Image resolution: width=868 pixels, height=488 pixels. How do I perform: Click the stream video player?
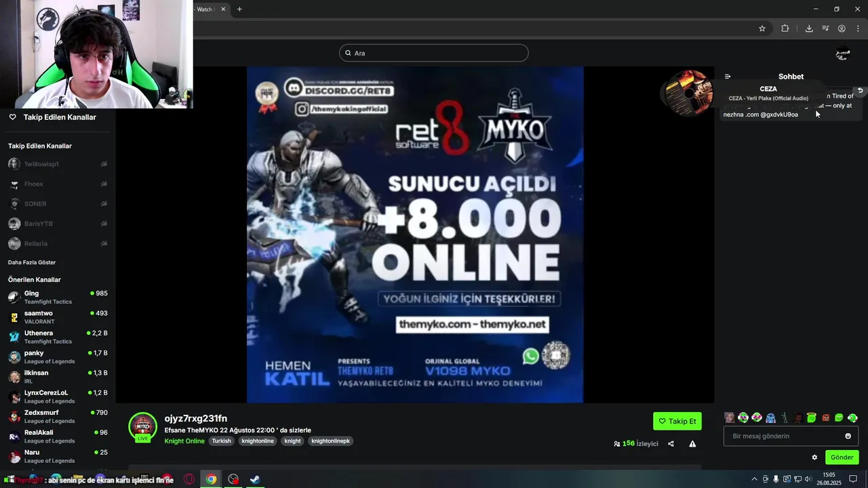[x=415, y=235]
